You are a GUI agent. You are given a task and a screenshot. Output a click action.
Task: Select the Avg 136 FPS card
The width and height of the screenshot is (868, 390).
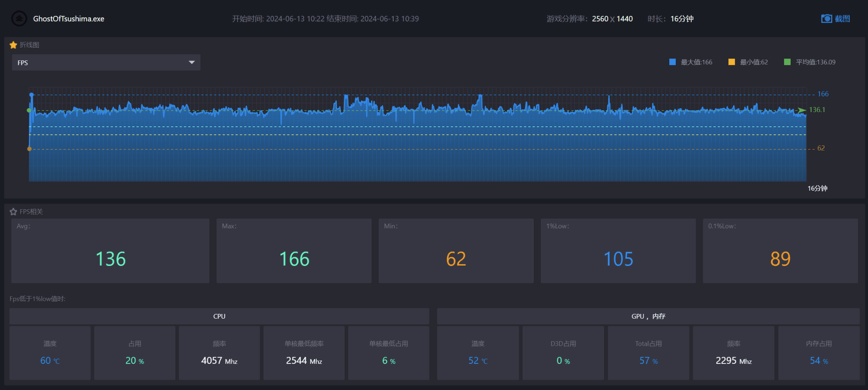[x=110, y=251]
